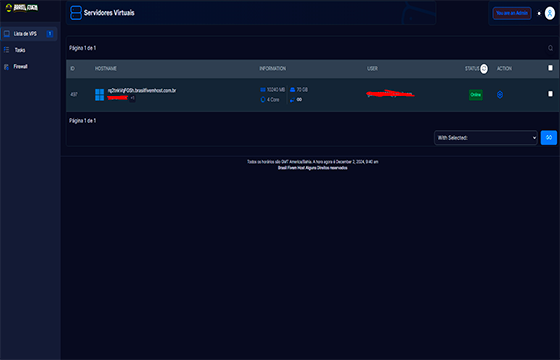The height and width of the screenshot is (360, 560).
Task: Click the Firewall shield icon
Action: [6, 67]
